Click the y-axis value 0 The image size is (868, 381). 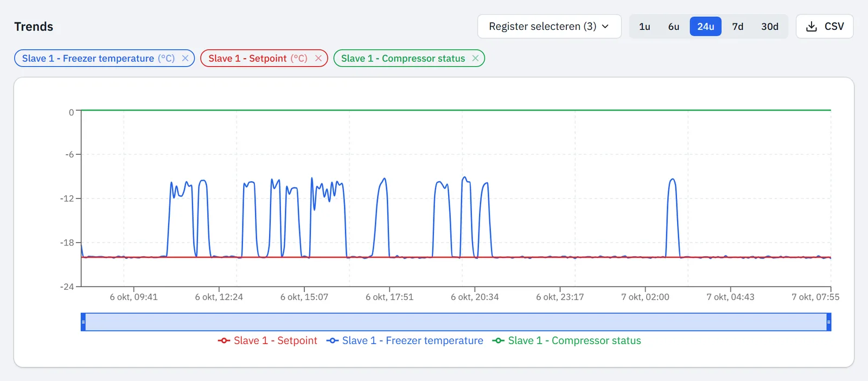pos(72,112)
